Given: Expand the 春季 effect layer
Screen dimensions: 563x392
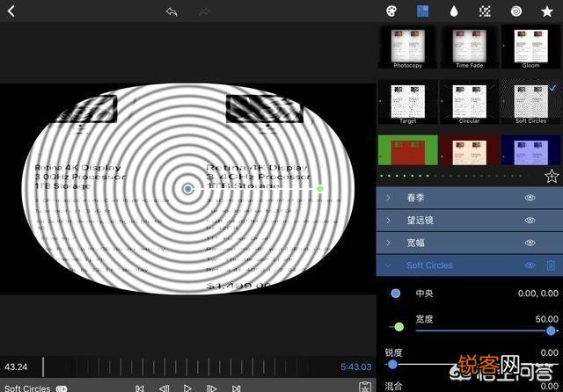Looking at the screenshot, I should 388,198.
